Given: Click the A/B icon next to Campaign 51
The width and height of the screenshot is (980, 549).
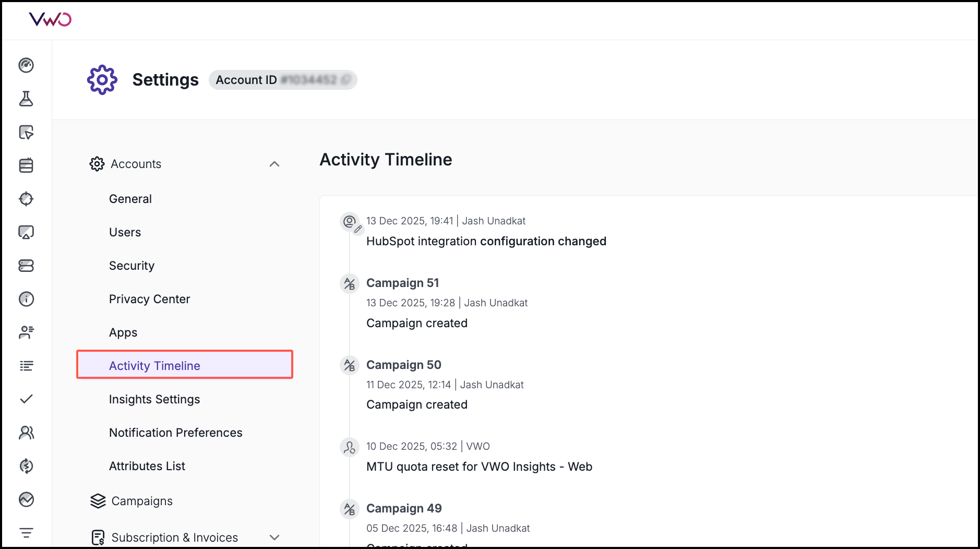Looking at the screenshot, I should [x=349, y=283].
